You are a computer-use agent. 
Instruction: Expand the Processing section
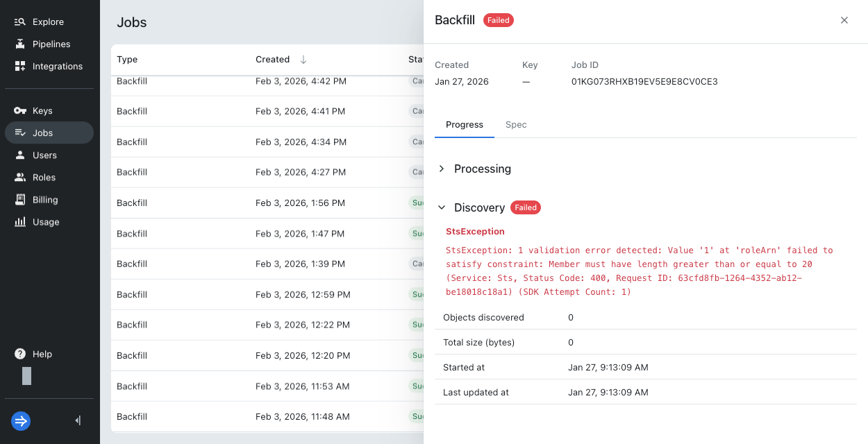point(442,169)
